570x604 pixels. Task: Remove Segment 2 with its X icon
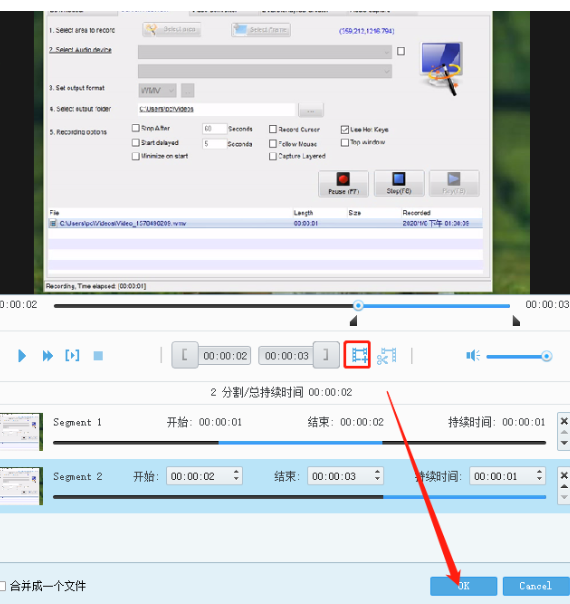tap(564, 475)
